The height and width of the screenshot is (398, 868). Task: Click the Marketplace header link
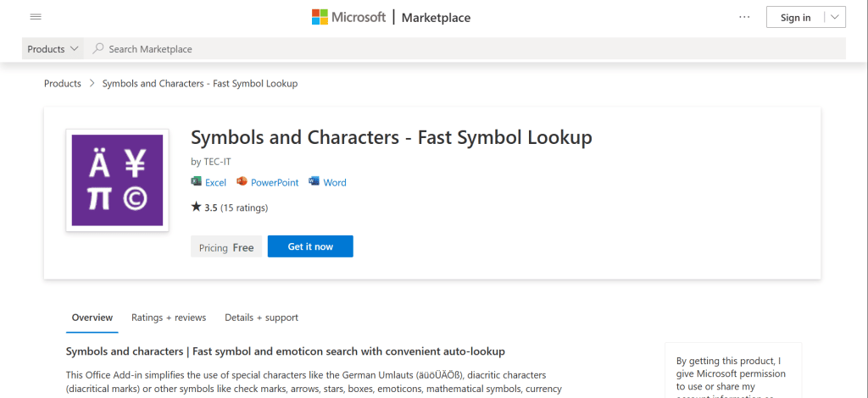coord(436,18)
